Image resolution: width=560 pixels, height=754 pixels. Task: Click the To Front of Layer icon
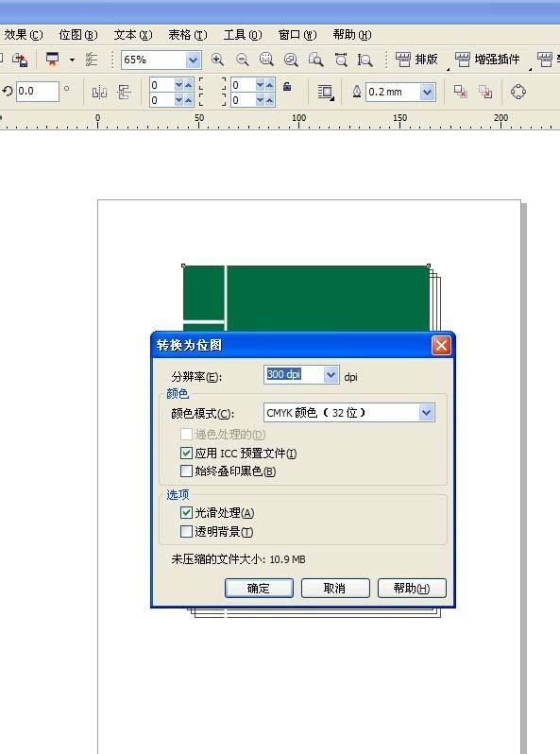[461, 92]
